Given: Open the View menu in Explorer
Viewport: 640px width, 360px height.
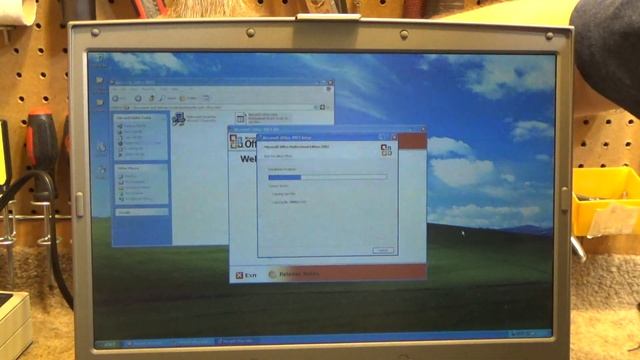Looking at the screenshot, I should click(134, 89).
